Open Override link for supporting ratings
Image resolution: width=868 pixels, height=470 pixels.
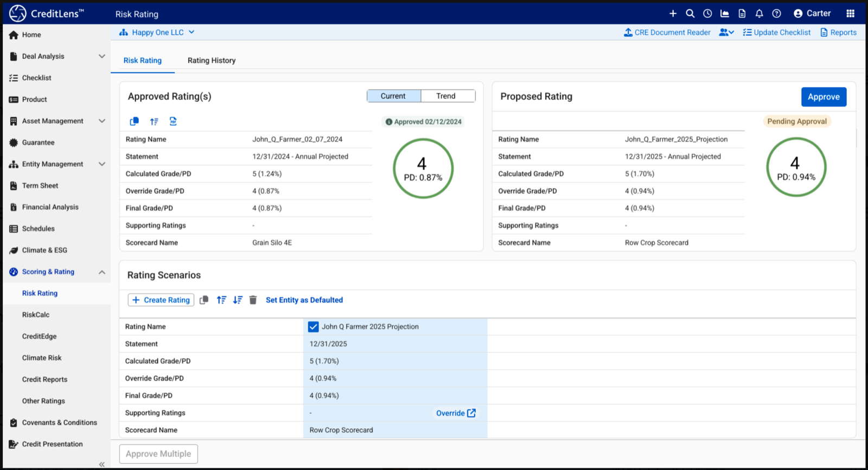pyautogui.click(x=456, y=413)
